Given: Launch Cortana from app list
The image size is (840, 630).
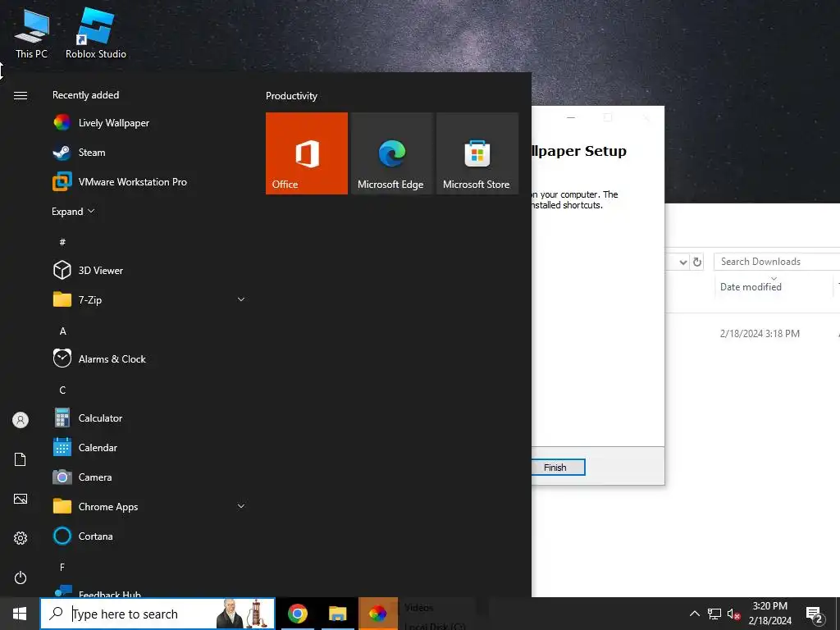Looking at the screenshot, I should 149,536.
